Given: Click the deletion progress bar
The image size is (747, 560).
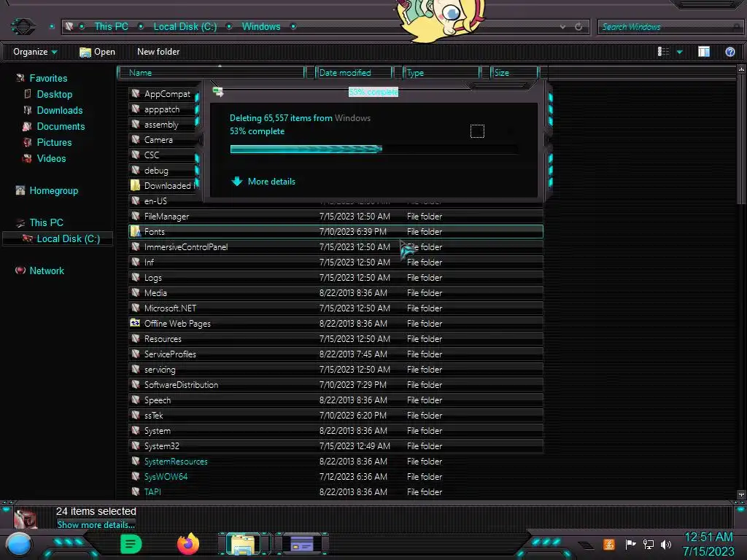Looking at the screenshot, I should coord(374,149).
